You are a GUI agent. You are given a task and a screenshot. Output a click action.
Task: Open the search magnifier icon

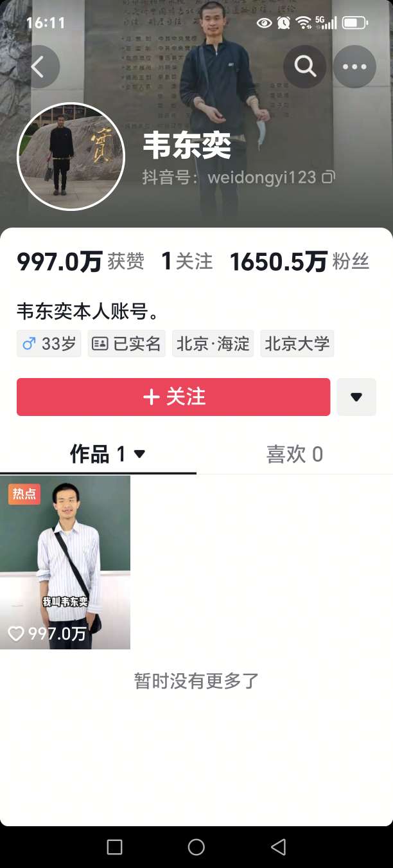point(305,66)
